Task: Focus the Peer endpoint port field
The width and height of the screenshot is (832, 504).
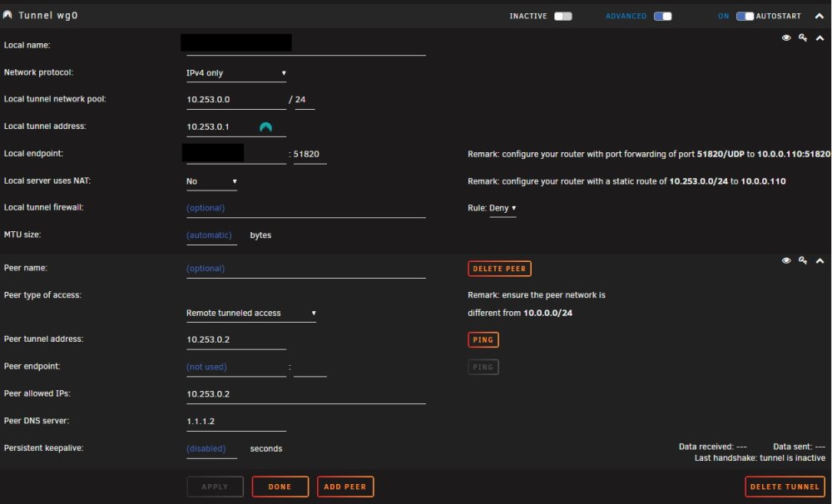Action: coord(310,367)
